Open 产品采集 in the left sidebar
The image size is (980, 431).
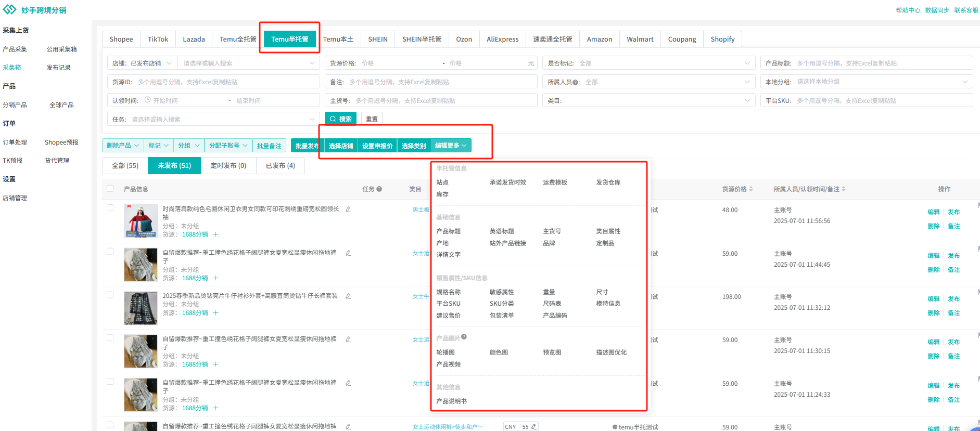point(15,49)
